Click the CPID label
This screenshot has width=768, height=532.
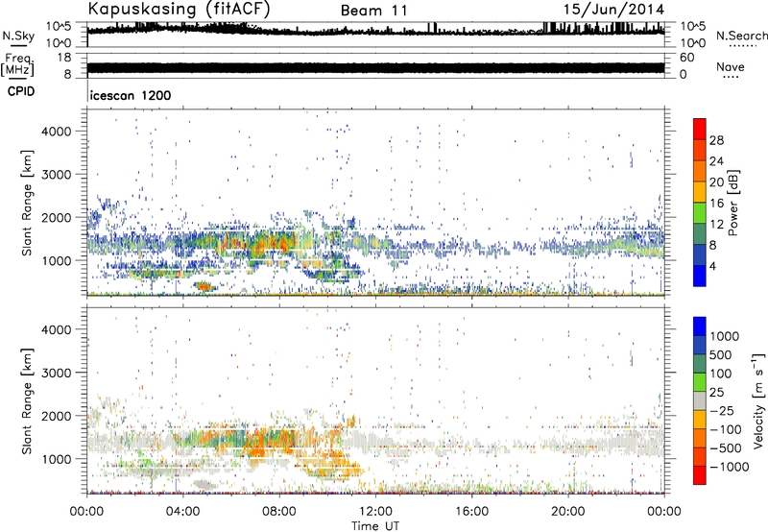21,91
